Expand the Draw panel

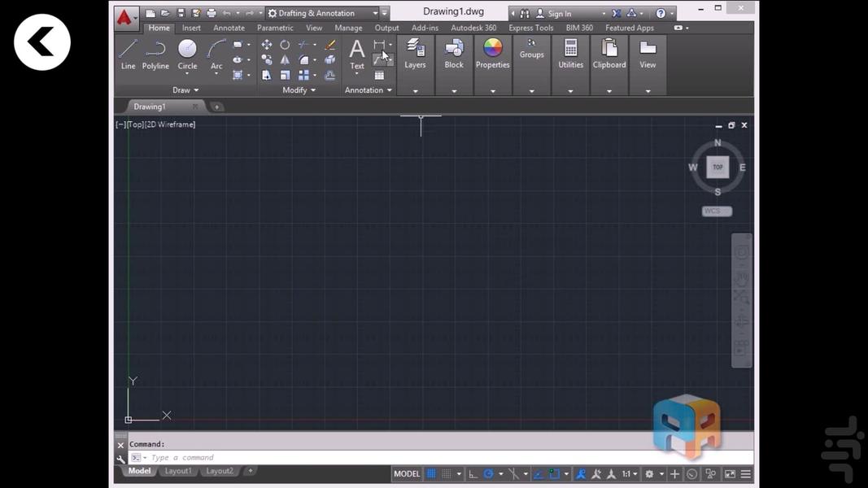[x=185, y=90]
